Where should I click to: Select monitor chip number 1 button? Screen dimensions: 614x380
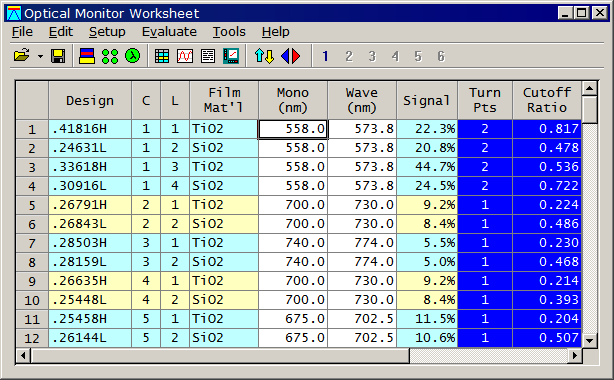tap(325, 56)
